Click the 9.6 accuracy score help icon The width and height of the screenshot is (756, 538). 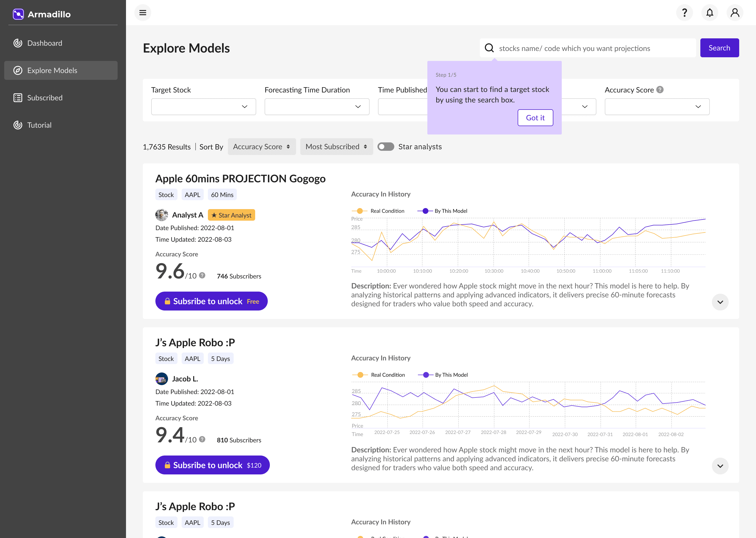coord(202,275)
